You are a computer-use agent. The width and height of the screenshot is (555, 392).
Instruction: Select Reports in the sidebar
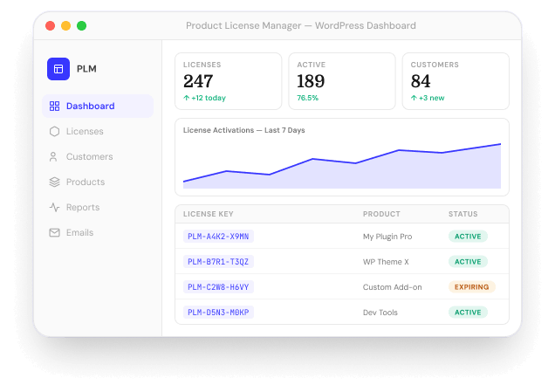click(98, 207)
